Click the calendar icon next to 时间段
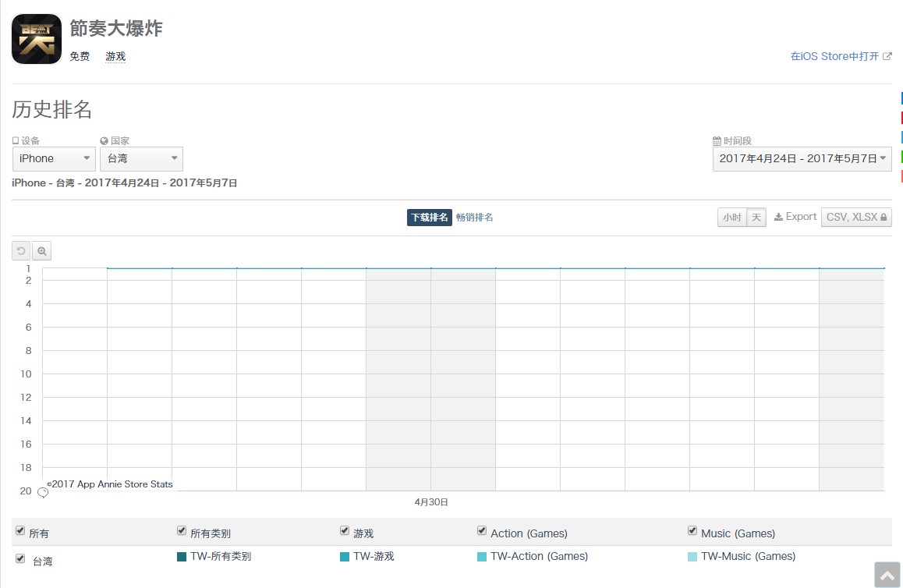Image resolution: width=903 pixels, height=588 pixels. pos(717,141)
